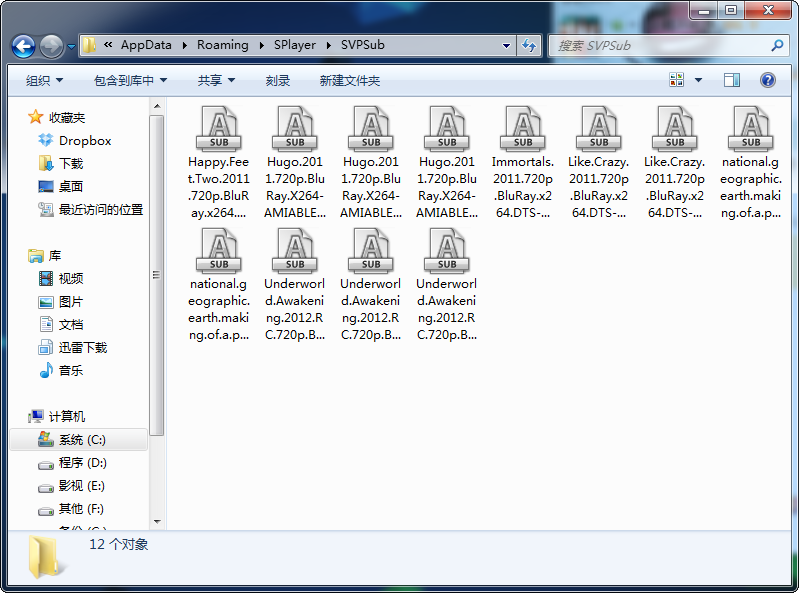Screen dimensions: 799x593
Task: Click 新建文件夹 to create a folder
Action: pyautogui.click(x=350, y=80)
